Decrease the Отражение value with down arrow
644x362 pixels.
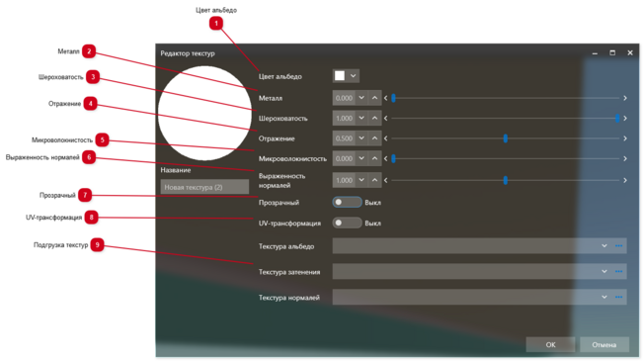pos(362,138)
